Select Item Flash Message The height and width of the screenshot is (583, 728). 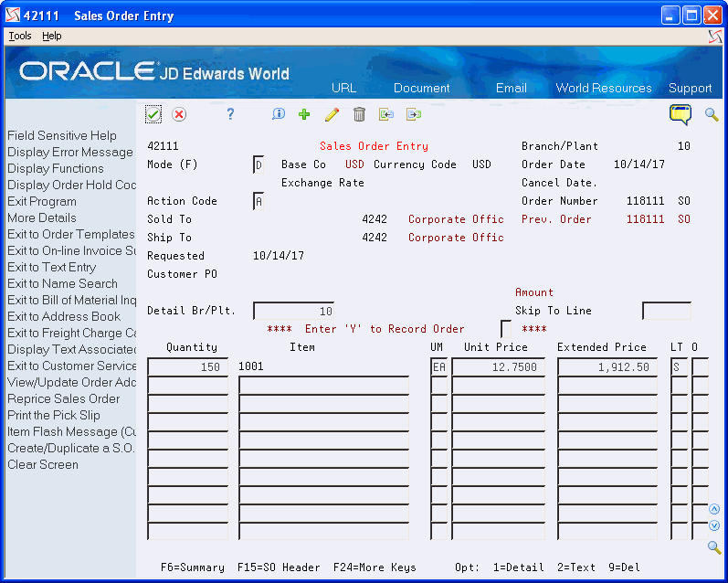[x=71, y=431]
